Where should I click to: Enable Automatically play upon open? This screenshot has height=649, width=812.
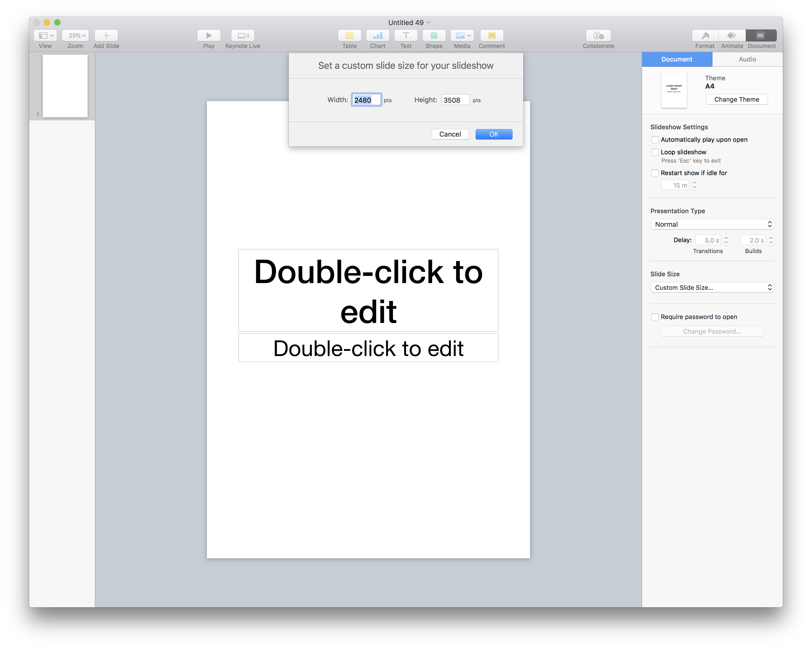click(x=655, y=140)
